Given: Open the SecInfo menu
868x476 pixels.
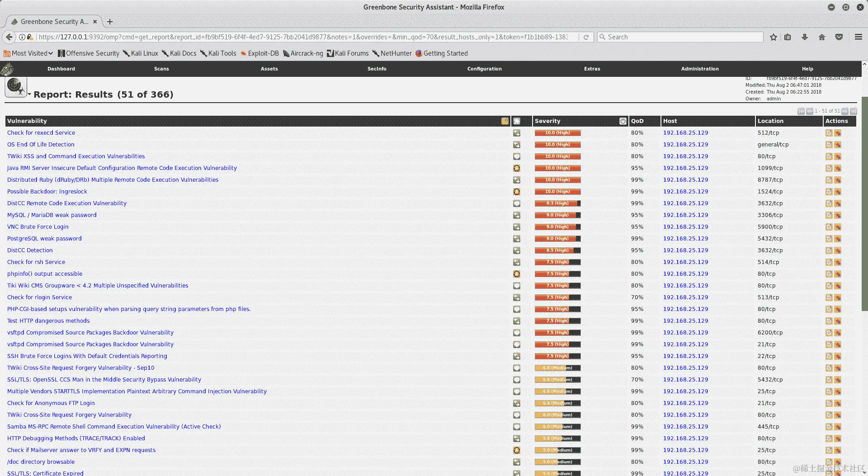Looking at the screenshot, I should pos(377,69).
